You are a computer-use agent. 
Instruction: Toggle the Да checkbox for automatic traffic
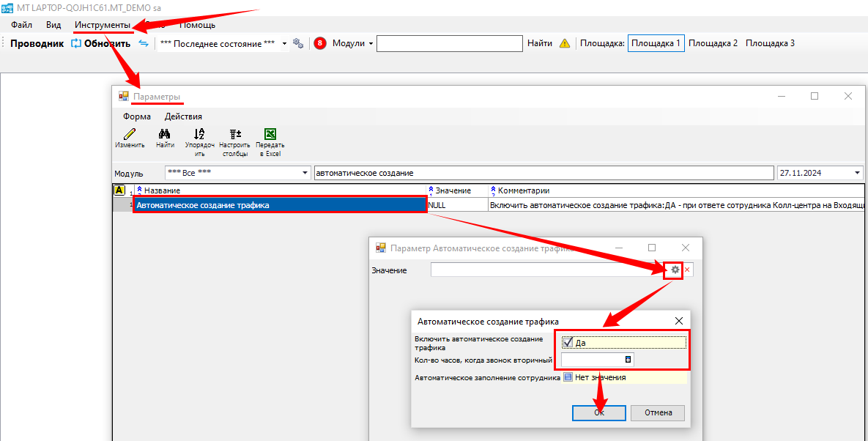click(x=568, y=342)
